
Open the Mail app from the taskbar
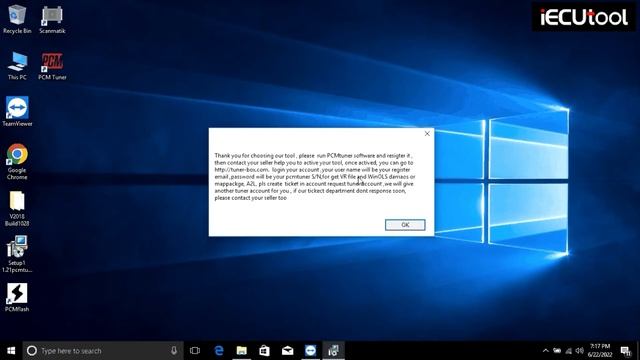pyautogui.click(x=287, y=351)
